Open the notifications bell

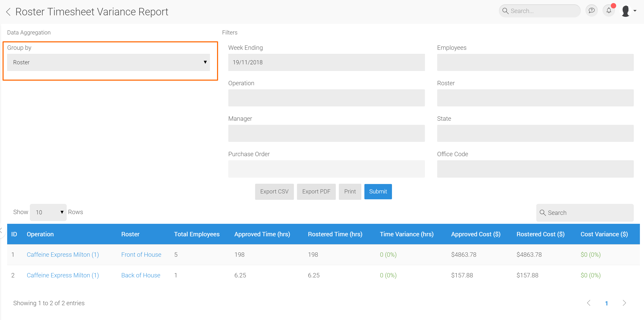(609, 11)
